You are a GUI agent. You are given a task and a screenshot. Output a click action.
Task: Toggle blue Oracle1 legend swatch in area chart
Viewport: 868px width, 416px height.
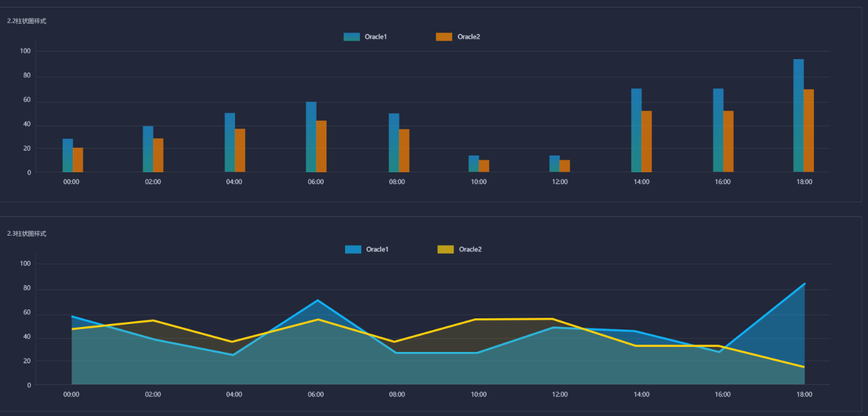(x=353, y=249)
